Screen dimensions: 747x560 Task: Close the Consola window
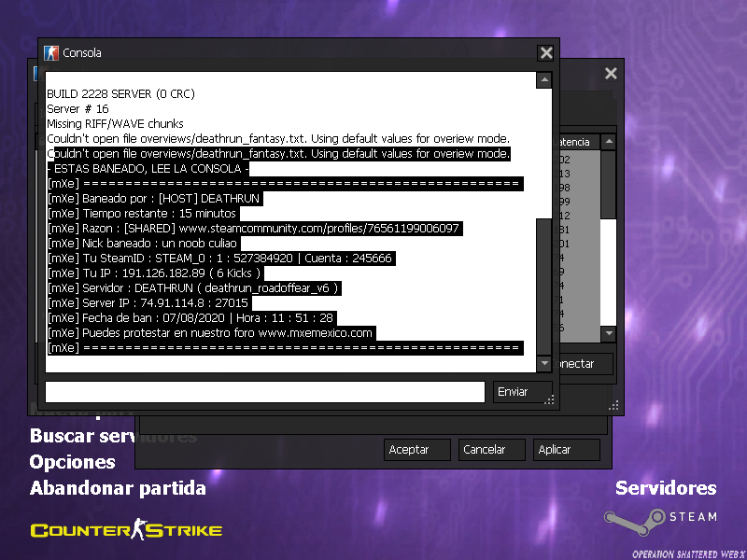pyautogui.click(x=546, y=53)
